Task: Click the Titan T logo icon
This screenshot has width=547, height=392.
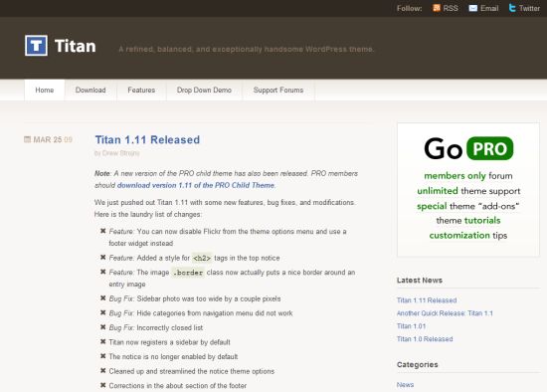Action: (x=36, y=46)
